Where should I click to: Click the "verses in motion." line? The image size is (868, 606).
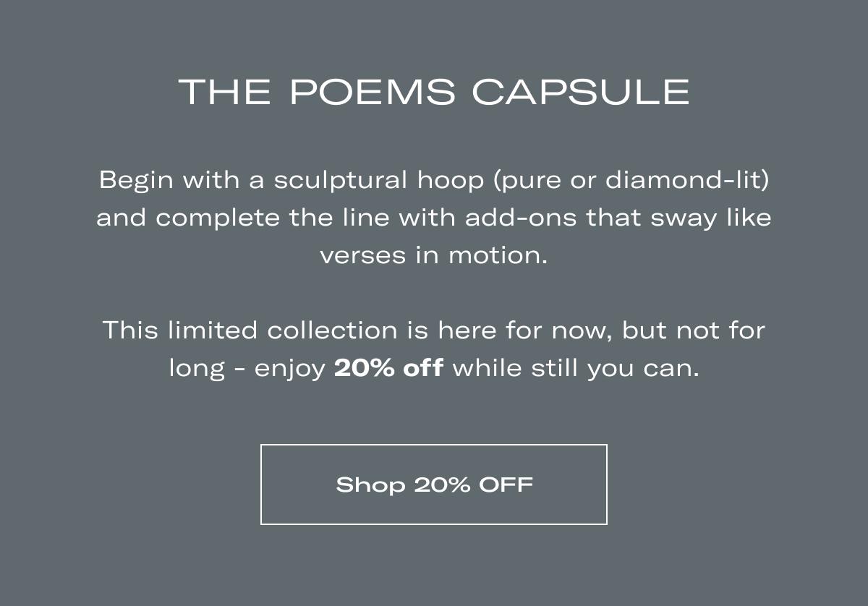(434, 255)
